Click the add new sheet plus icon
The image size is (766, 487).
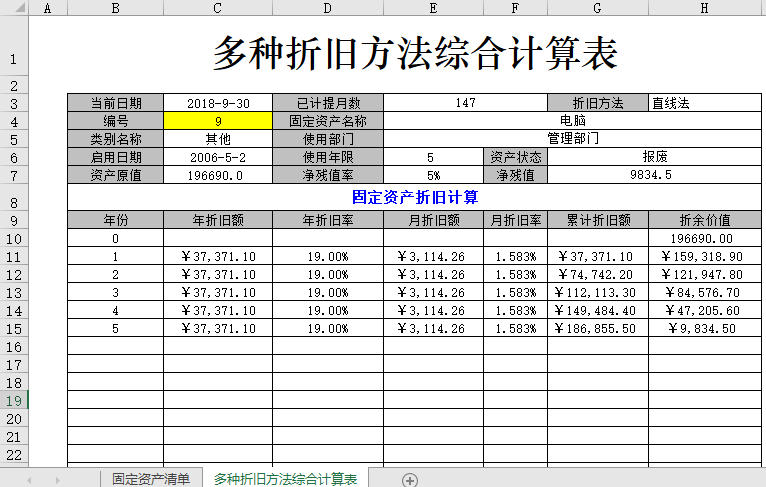point(409,480)
